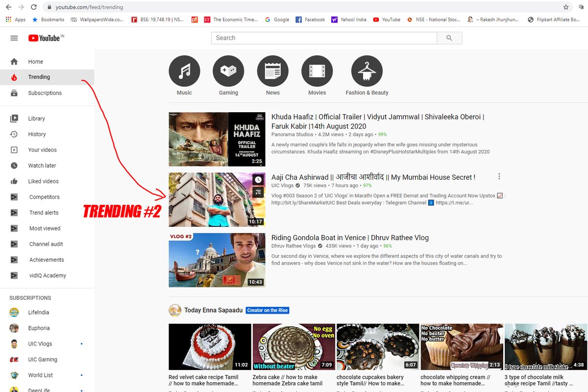Click inside the YouTube search box
Image resolution: width=588 pixels, height=392 pixels.
click(x=323, y=38)
